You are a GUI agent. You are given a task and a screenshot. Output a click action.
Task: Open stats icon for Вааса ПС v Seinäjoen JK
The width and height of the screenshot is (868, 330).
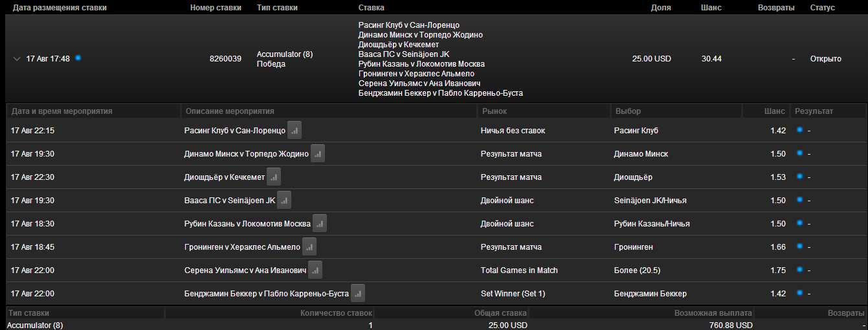tap(284, 200)
